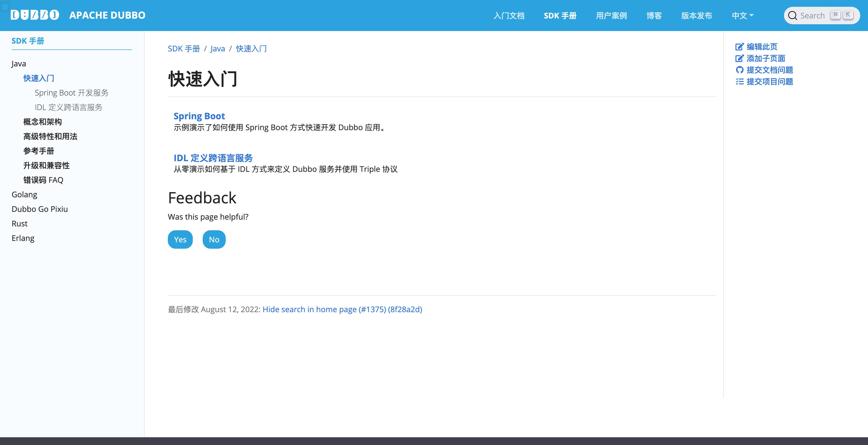Viewport: 868px width, 445px height.
Task: Expand the Golang sidebar section
Action: (24, 195)
